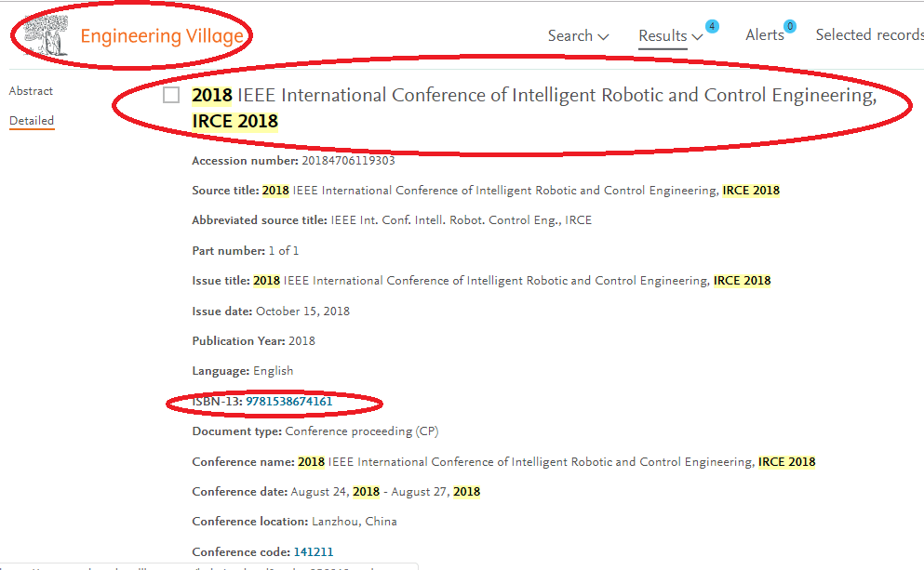Open Selected records menu item
The height and width of the screenshot is (570, 924).
click(870, 34)
